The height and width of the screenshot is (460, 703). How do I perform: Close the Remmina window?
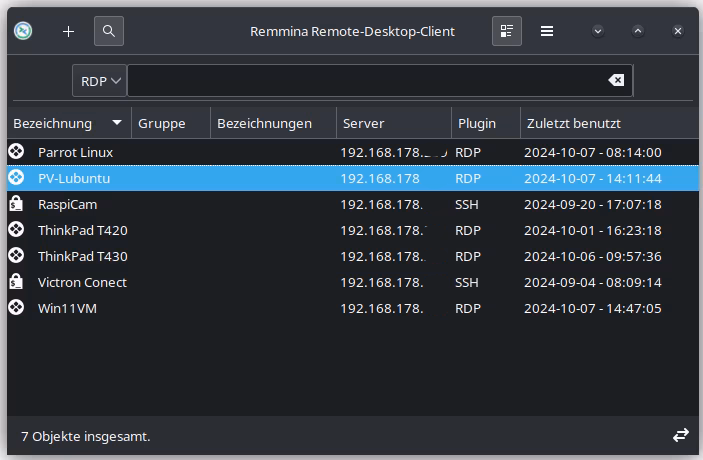coord(678,31)
